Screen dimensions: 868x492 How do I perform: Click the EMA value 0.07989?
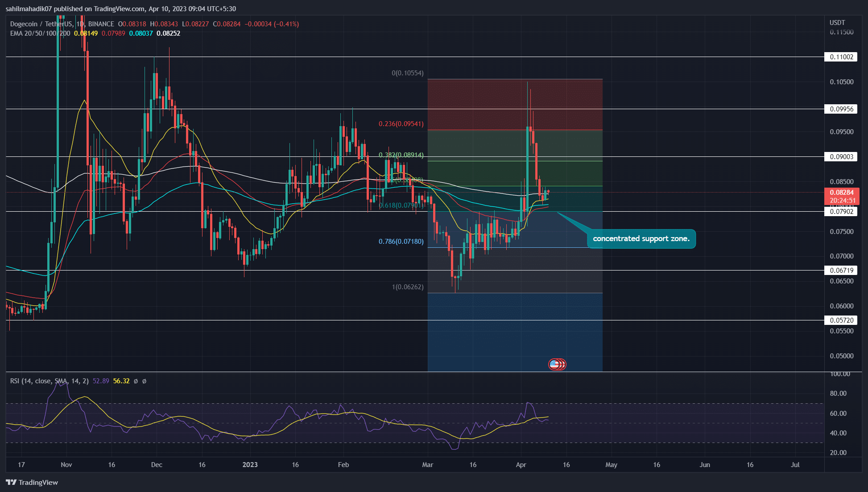pyautogui.click(x=113, y=33)
